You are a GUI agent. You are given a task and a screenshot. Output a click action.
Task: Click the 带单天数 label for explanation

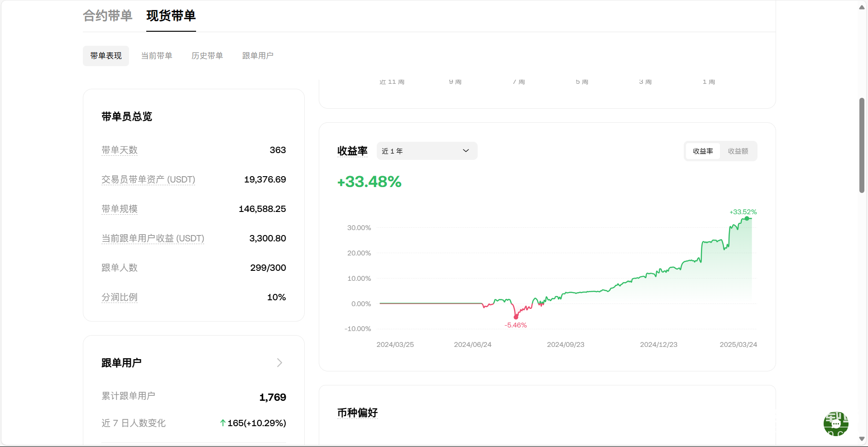120,150
